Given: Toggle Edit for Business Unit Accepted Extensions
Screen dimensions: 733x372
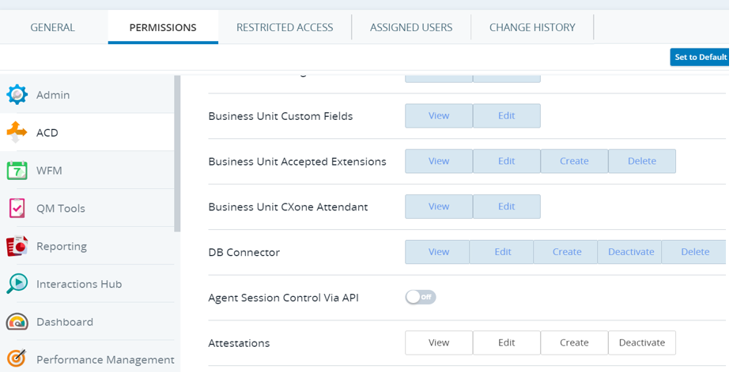Looking at the screenshot, I should [506, 161].
